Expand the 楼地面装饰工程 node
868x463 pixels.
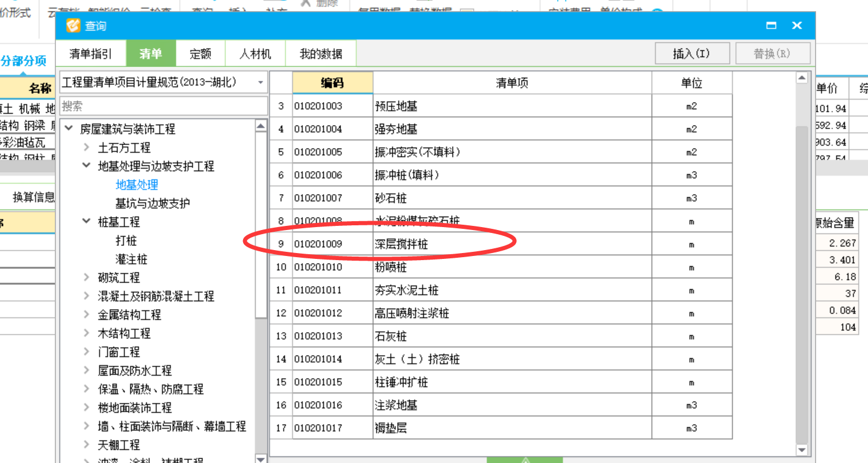tap(87, 408)
